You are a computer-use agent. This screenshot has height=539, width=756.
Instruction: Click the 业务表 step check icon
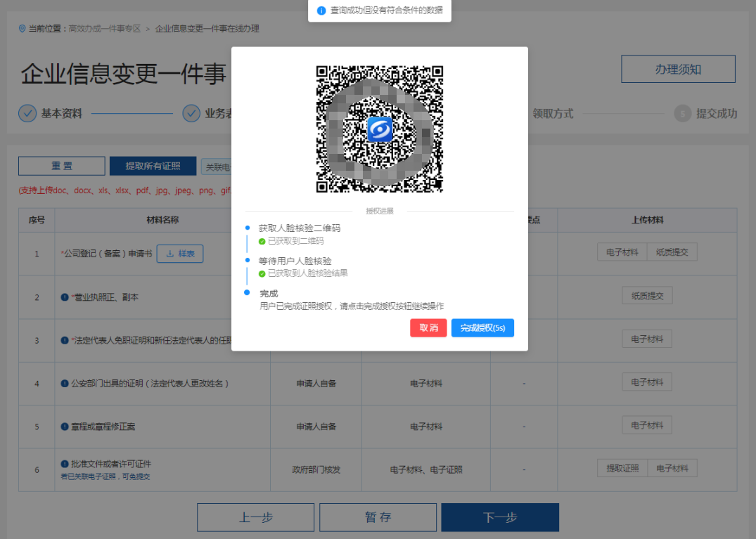tap(191, 113)
